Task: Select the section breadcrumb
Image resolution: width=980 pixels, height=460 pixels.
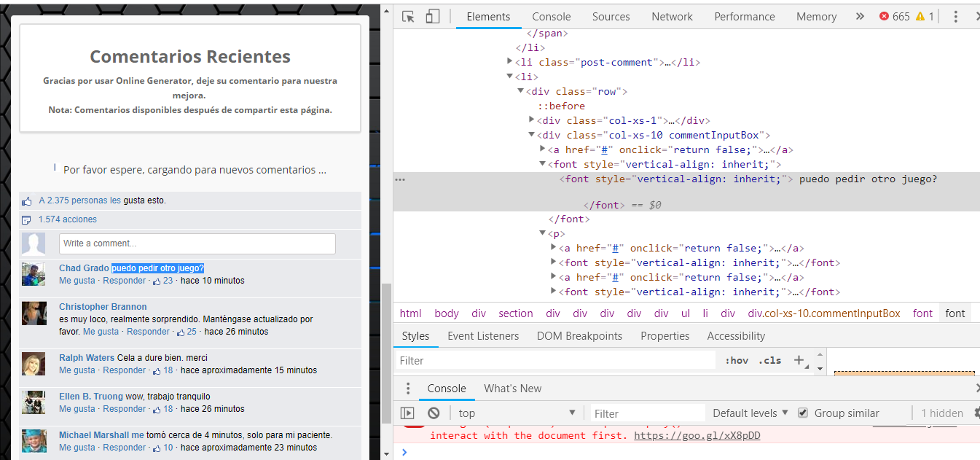Action: point(516,313)
